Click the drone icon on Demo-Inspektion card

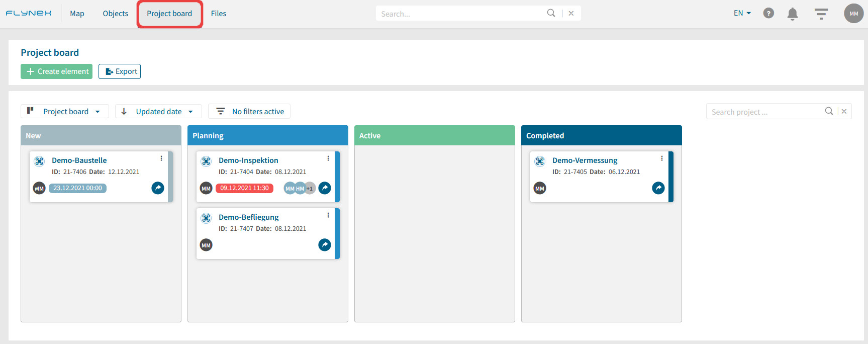click(206, 161)
